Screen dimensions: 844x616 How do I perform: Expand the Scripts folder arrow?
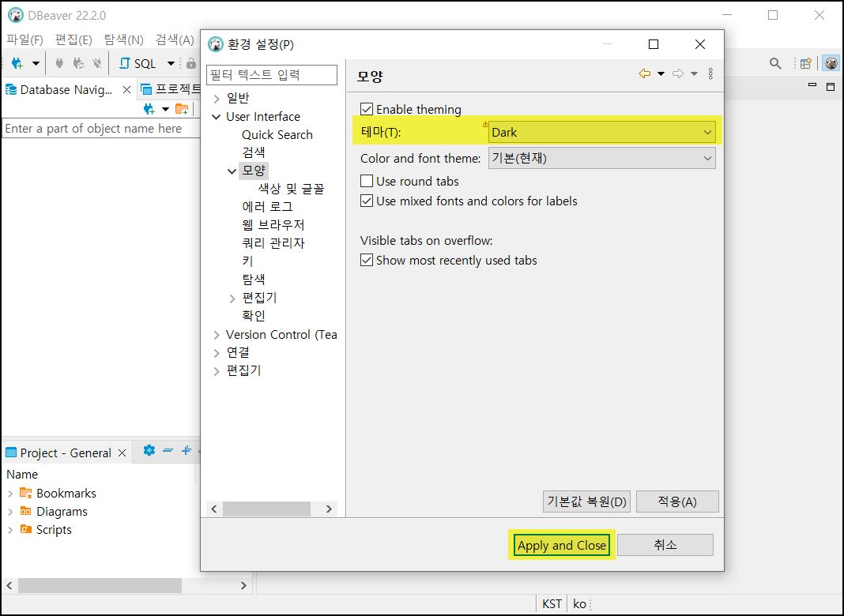[10, 530]
